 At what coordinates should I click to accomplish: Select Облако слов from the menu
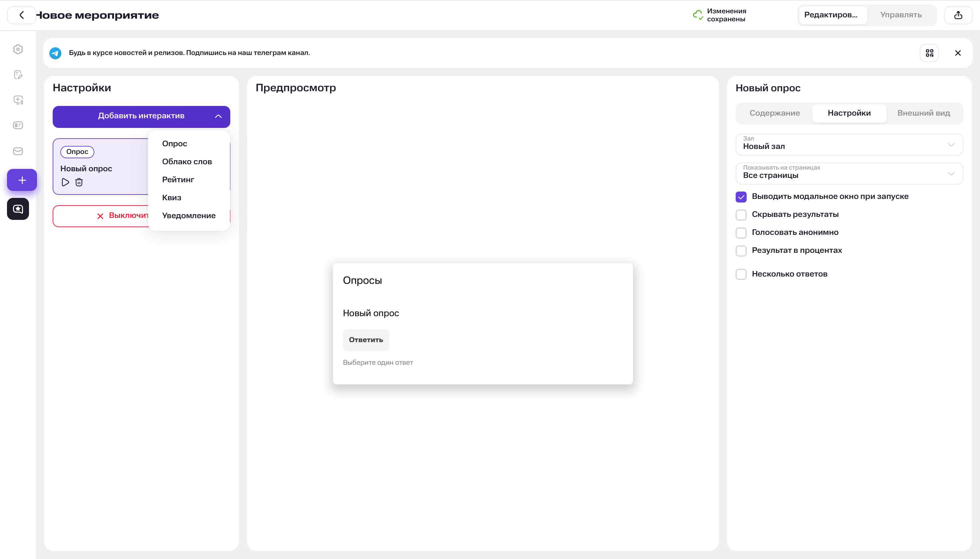pyautogui.click(x=187, y=162)
